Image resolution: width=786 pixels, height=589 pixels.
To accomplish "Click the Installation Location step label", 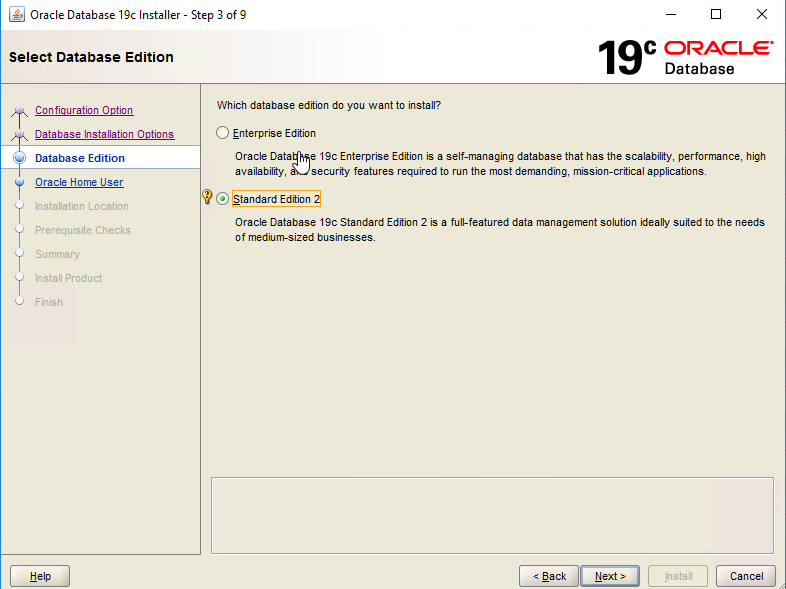I will (82, 206).
